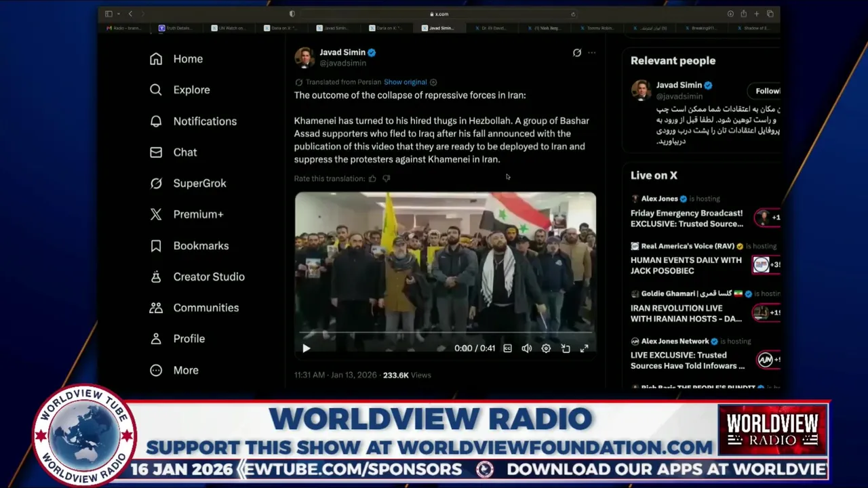The height and width of the screenshot is (488, 868).
Task: Click Javad Simin's avatar on the post
Action: (304, 58)
